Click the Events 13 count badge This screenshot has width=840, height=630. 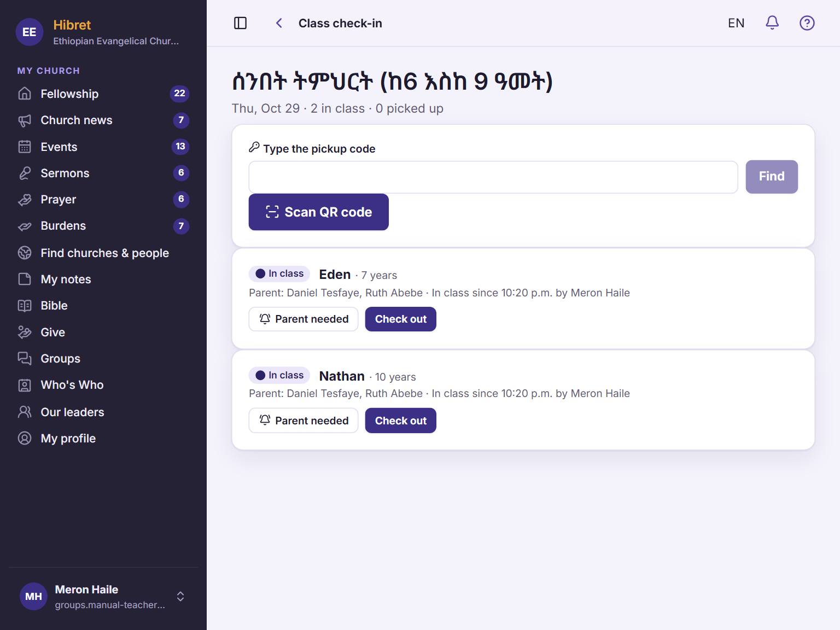[x=180, y=147]
